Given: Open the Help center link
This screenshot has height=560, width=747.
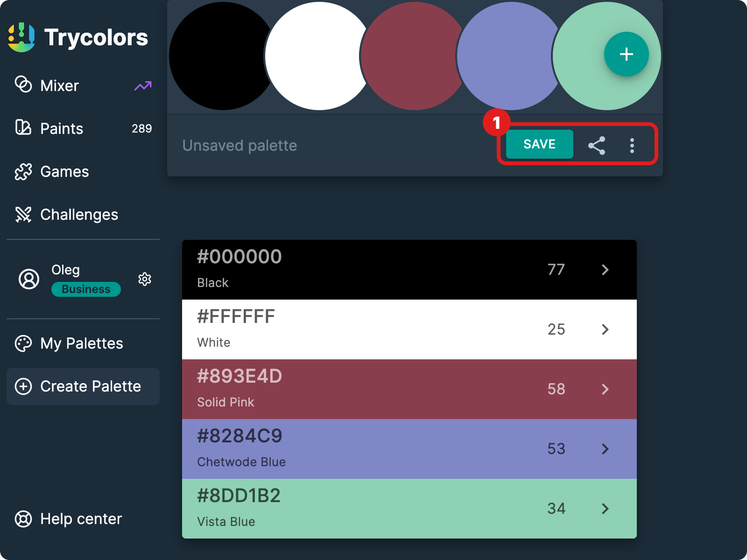Looking at the screenshot, I should (83, 519).
